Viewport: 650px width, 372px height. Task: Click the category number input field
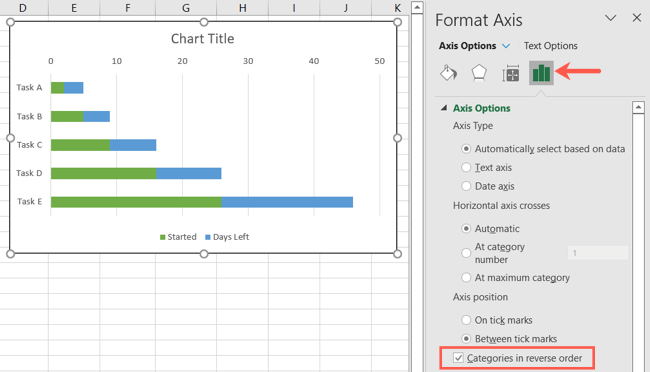click(598, 253)
